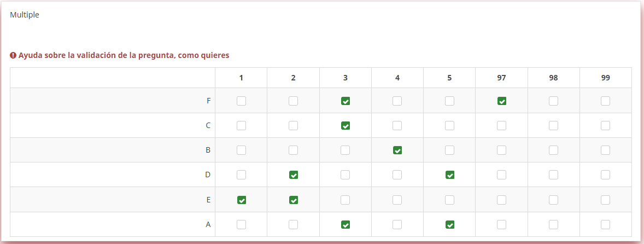Uncheck row D column 2 checkbox
Screen dimensions: 644x244
click(294, 175)
